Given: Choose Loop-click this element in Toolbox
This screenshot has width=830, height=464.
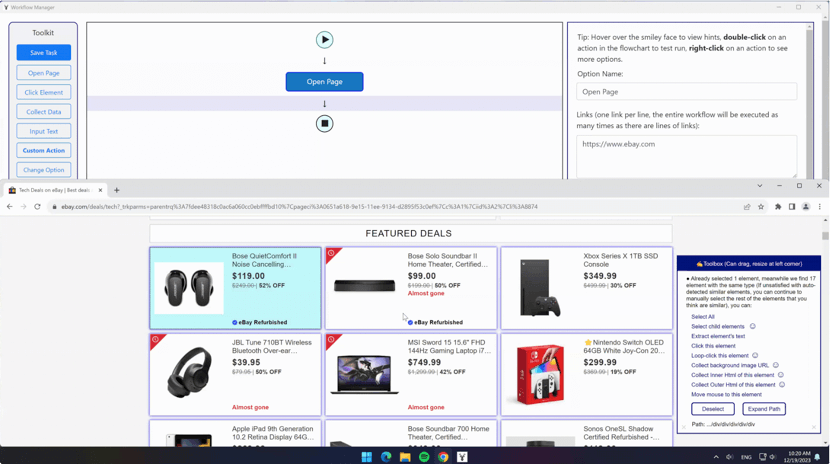Looking at the screenshot, I should (720, 356).
